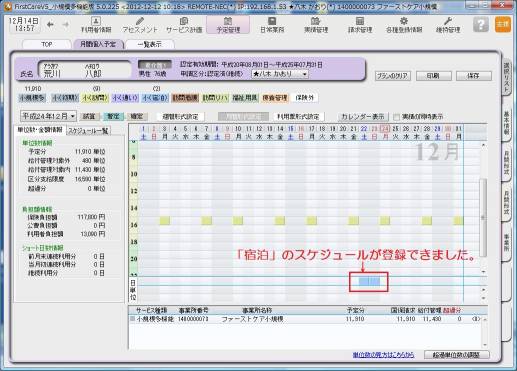Screen dimensions: 517x371
Task: Select the 療養管理 service color tag
Action: tap(275, 98)
